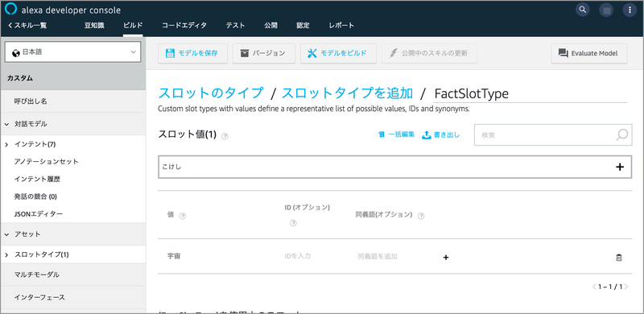
Task: Add slot value with large plus icon
Action: point(620,167)
